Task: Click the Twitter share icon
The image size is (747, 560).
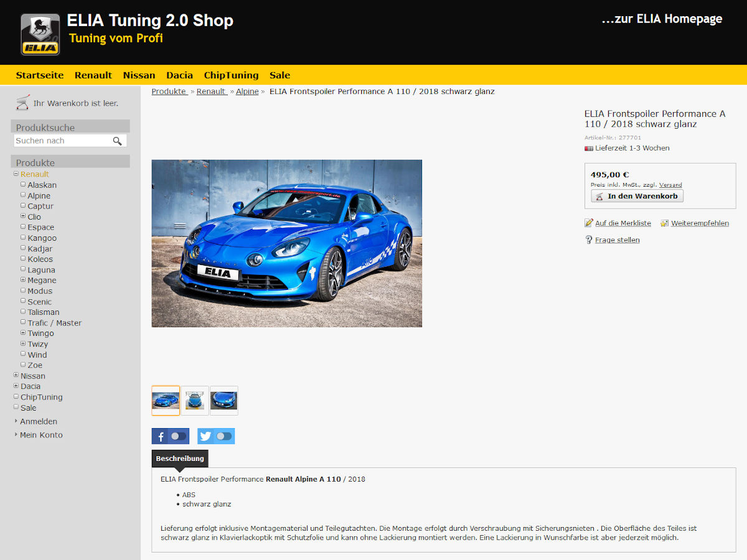Action: pyautogui.click(x=205, y=436)
